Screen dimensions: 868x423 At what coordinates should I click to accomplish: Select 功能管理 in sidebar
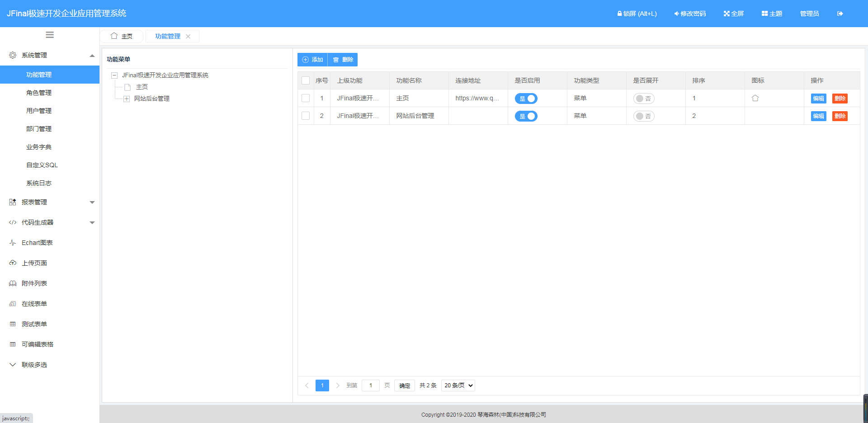point(50,75)
